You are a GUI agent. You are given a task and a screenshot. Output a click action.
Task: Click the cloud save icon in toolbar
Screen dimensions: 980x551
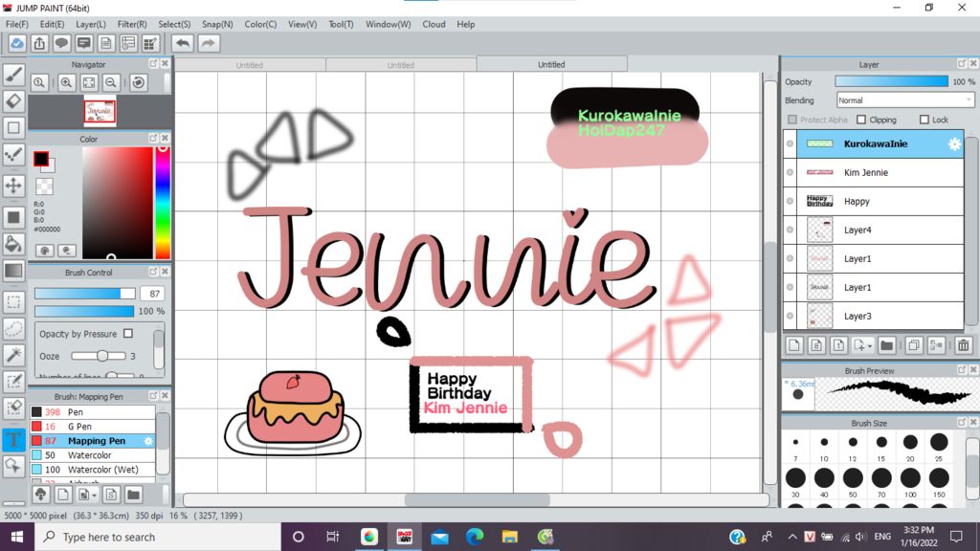[17, 43]
